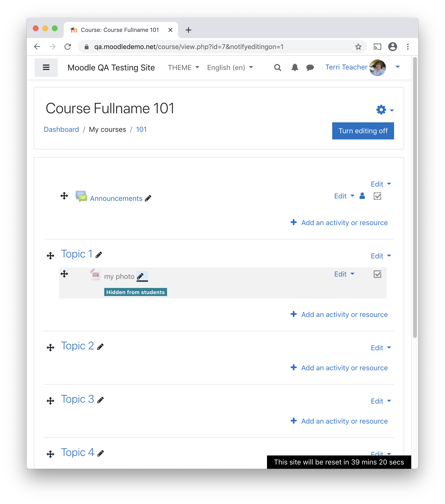This screenshot has height=504, width=445.
Task: Click the search magnifier icon
Action: [x=278, y=67]
